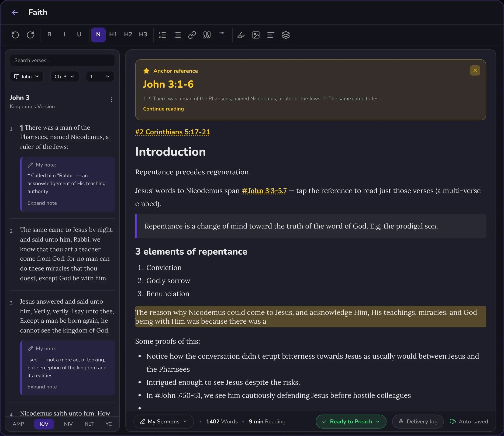Switch to the AMP translation tab
Image resolution: width=504 pixels, height=436 pixels.
(x=18, y=424)
